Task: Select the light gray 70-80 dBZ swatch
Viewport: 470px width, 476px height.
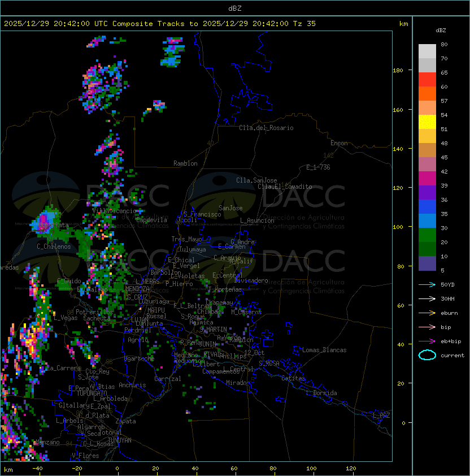Action: pos(427,51)
